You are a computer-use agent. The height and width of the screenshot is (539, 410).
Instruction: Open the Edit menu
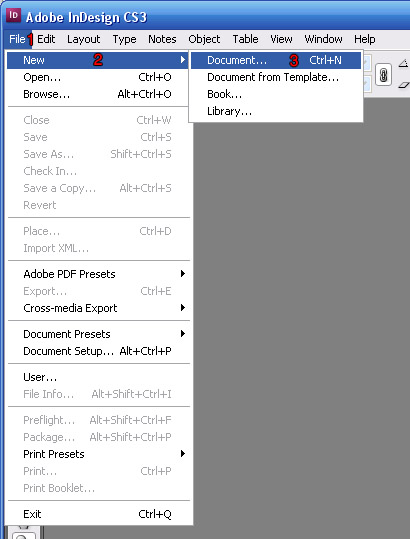[x=46, y=39]
